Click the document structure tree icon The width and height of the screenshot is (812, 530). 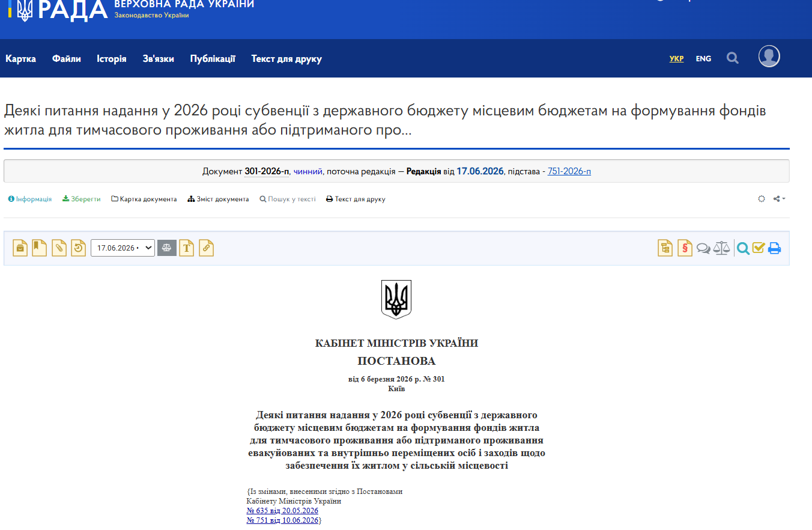(x=665, y=248)
